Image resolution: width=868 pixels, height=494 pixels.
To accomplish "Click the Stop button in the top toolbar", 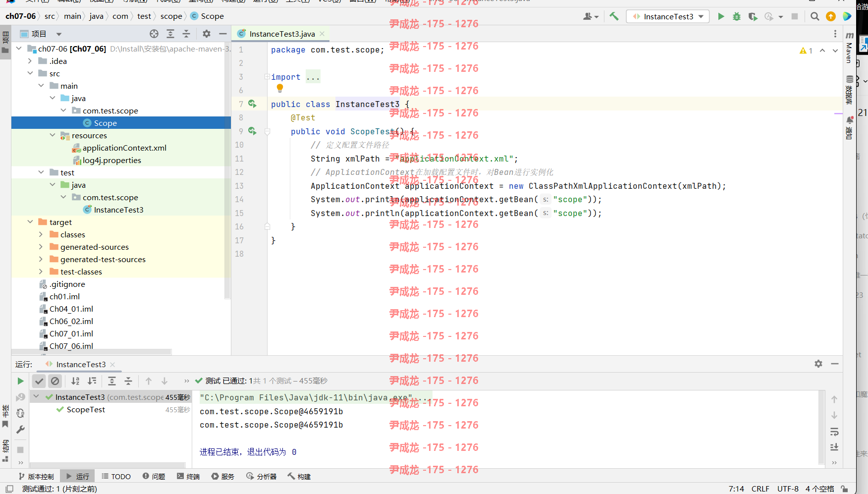I will pyautogui.click(x=795, y=16).
